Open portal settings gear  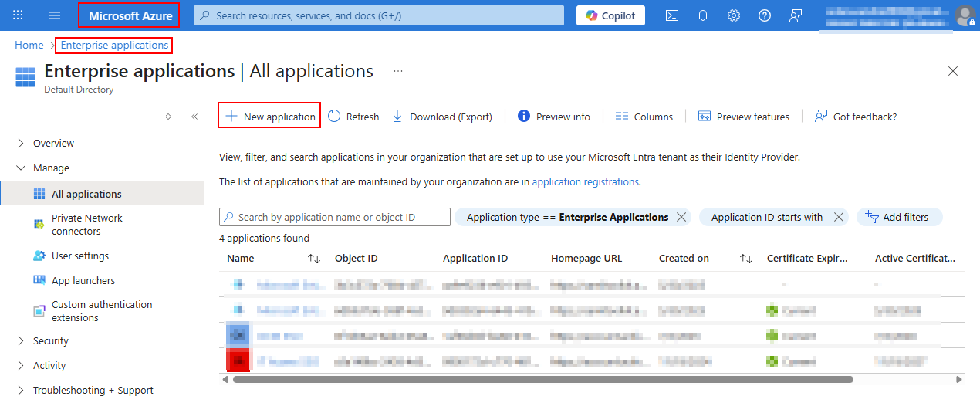click(x=734, y=15)
